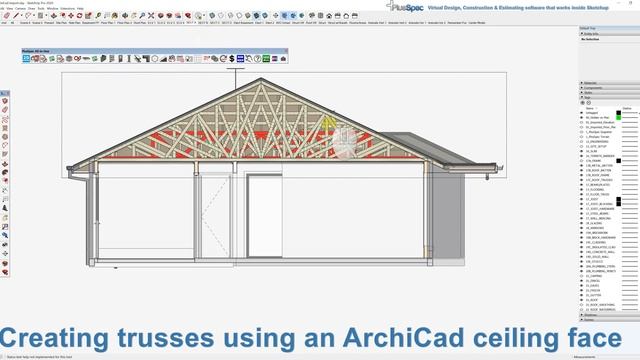Close the PlusSpec floating toolbar

point(286,51)
